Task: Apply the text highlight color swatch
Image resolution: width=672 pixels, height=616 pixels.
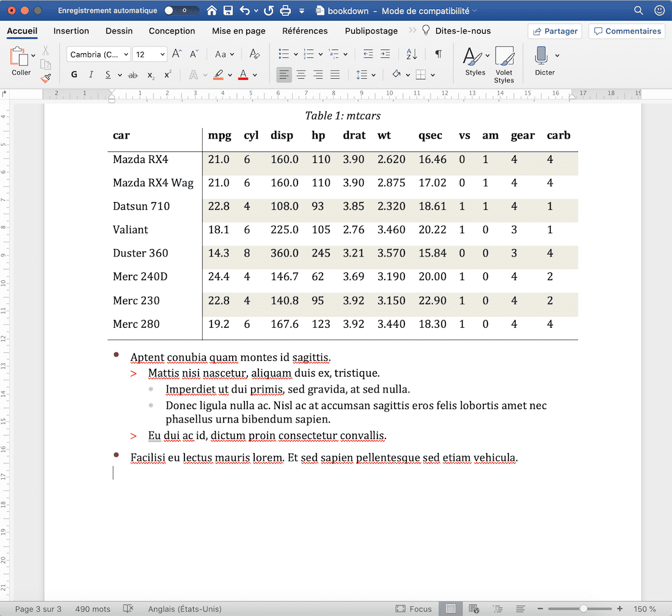Action: pos(218,75)
